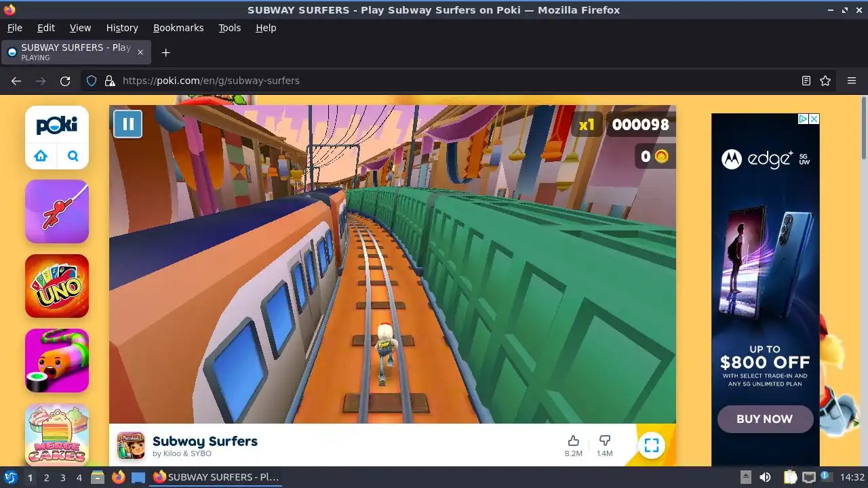Click BUY NOW in the Motorola ad
868x488 pixels.
pos(765,419)
